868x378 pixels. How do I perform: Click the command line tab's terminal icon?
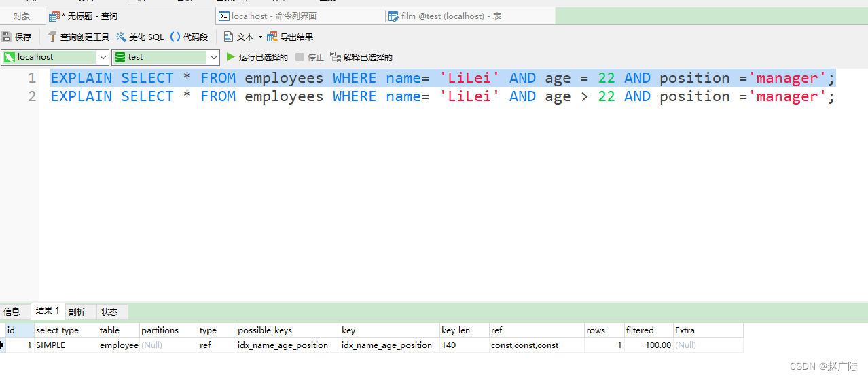click(223, 16)
